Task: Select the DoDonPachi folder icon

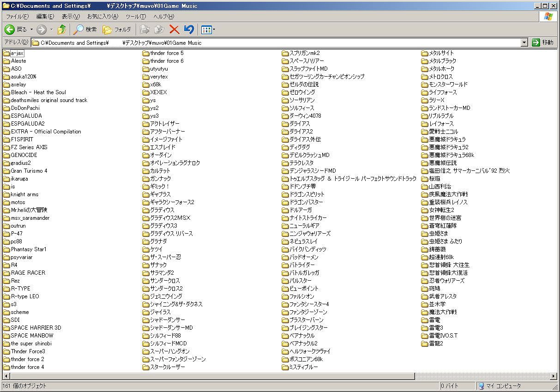Action: tap(6, 108)
